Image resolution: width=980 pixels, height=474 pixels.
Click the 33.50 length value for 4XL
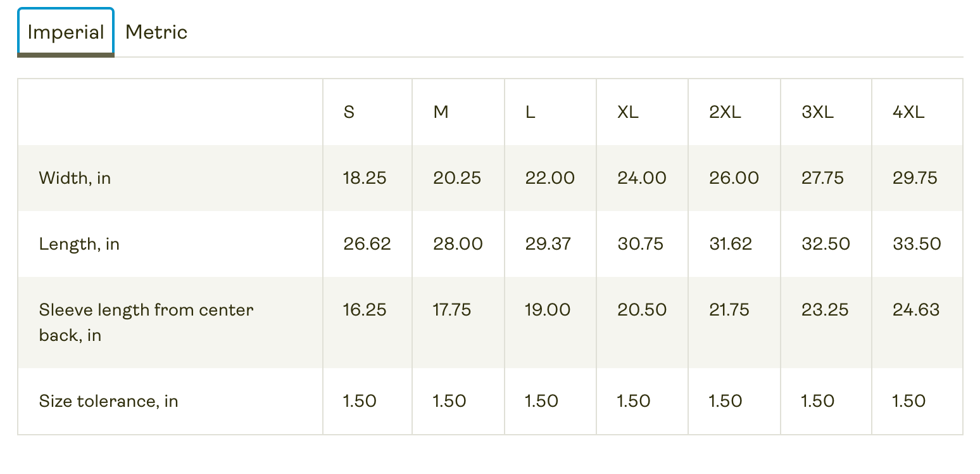coord(917,244)
